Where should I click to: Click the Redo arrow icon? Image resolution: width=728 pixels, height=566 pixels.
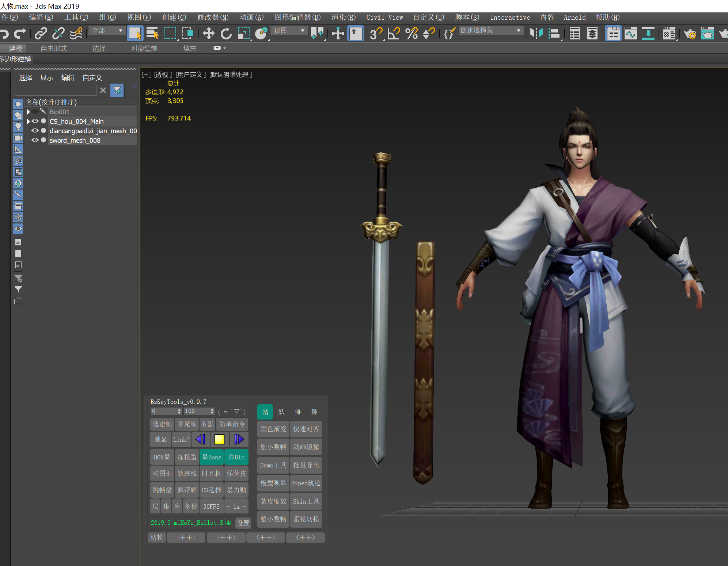[x=20, y=34]
